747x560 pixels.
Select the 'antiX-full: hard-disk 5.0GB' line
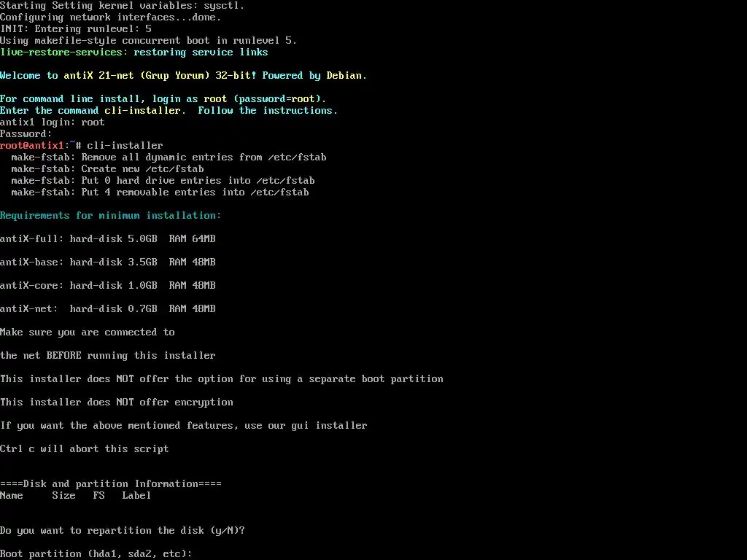click(108, 238)
